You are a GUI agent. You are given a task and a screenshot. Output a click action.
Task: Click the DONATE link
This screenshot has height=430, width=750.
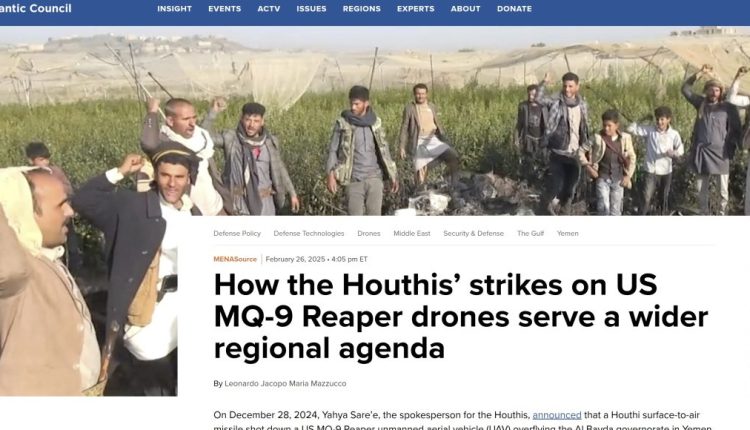(514, 9)
